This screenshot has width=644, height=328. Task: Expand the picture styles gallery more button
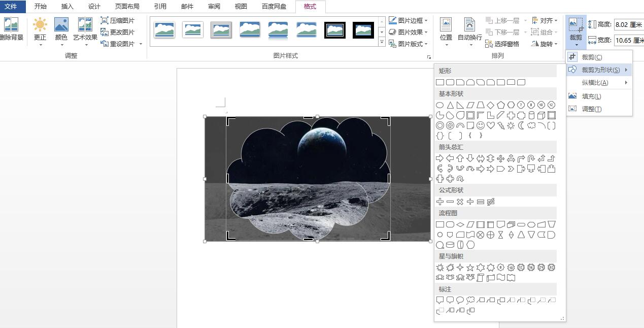382,42
